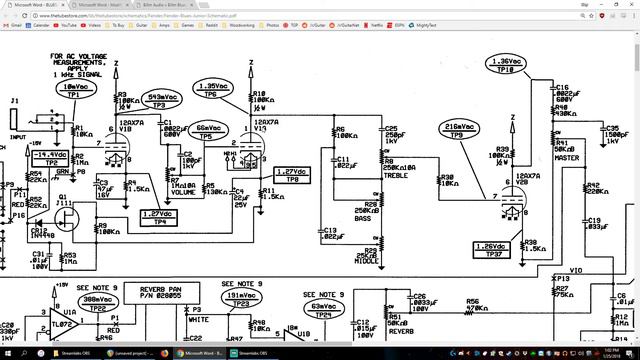Open the Calendar bookmark
Viewport: 640px width, 360px height.
pos(38,25)
